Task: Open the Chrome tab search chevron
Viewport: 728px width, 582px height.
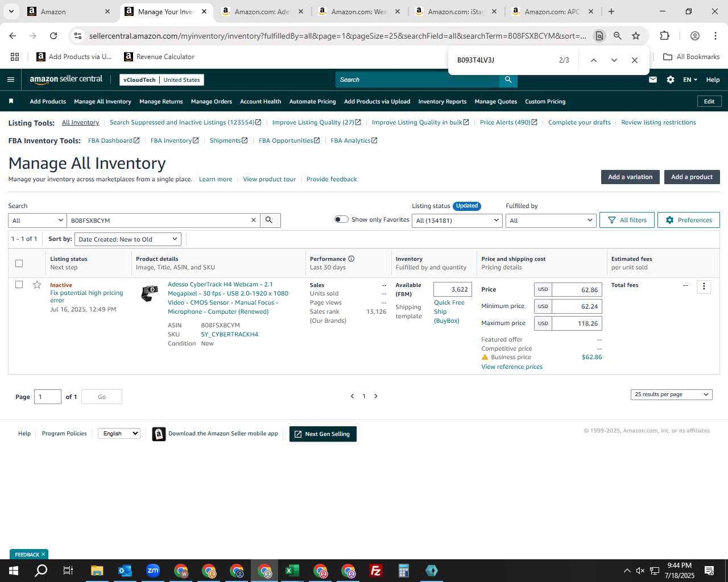Action: click(x=11, y=11)
